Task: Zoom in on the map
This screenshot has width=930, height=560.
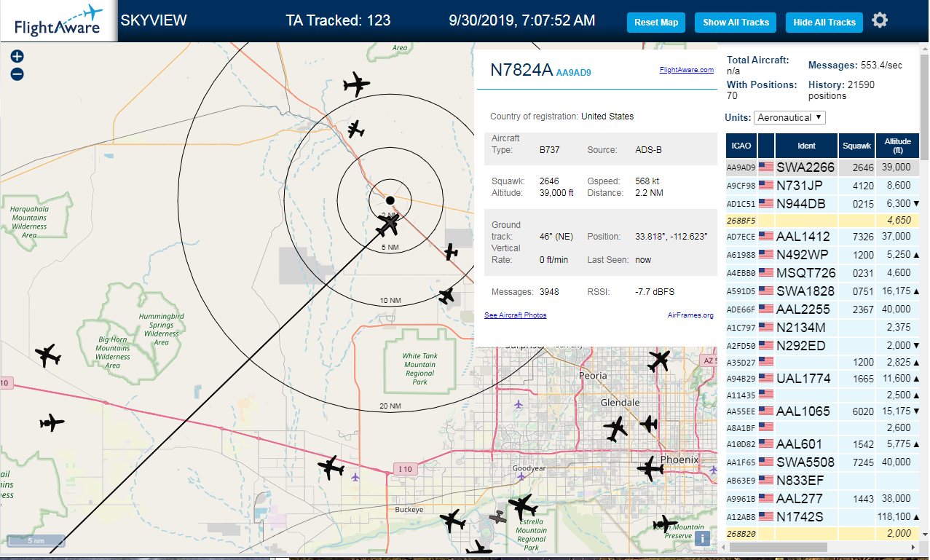Action: coord(17,57)
